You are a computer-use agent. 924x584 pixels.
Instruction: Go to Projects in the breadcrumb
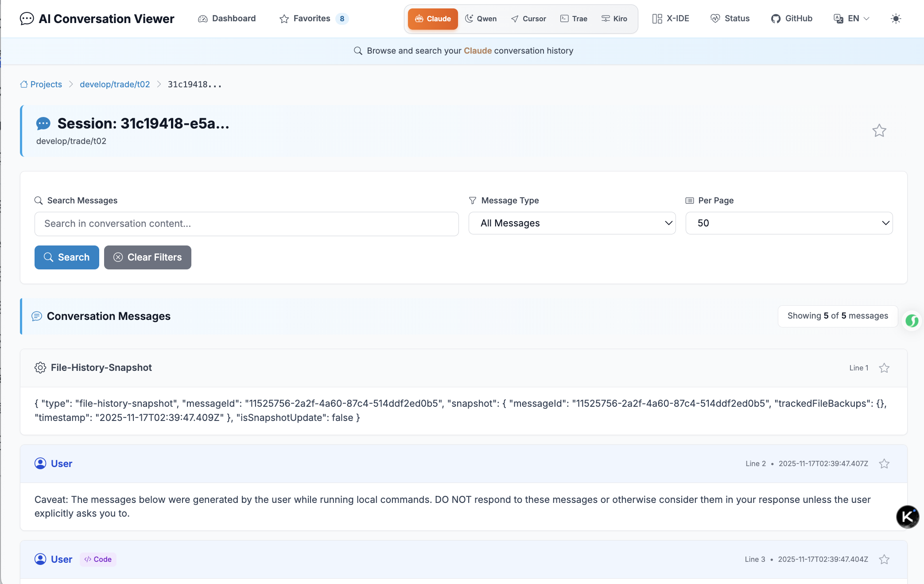41,84
